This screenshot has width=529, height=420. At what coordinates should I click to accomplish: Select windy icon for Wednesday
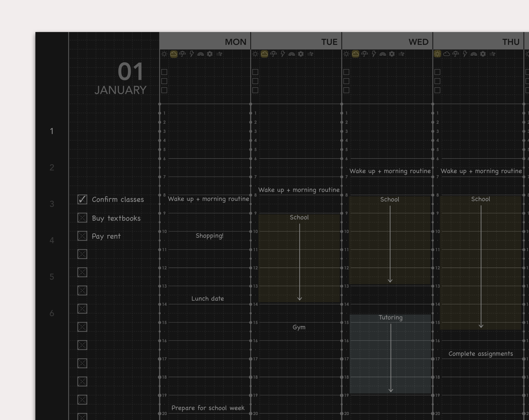401,54
